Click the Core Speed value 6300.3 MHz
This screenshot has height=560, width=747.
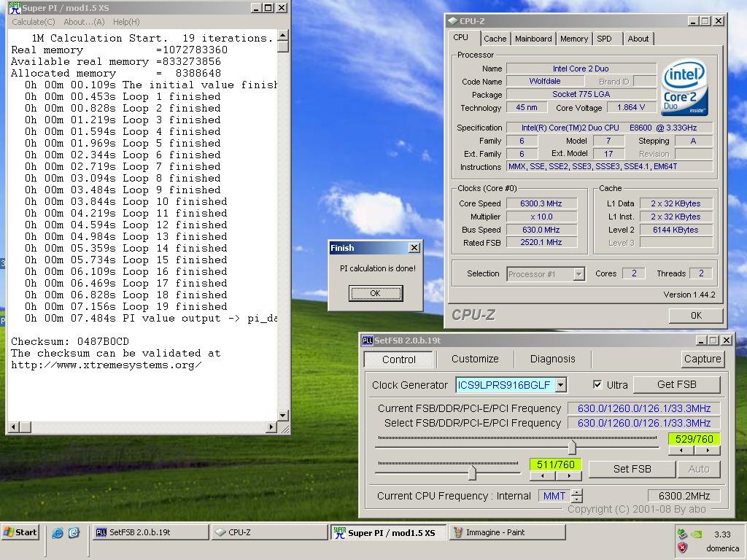541,203
